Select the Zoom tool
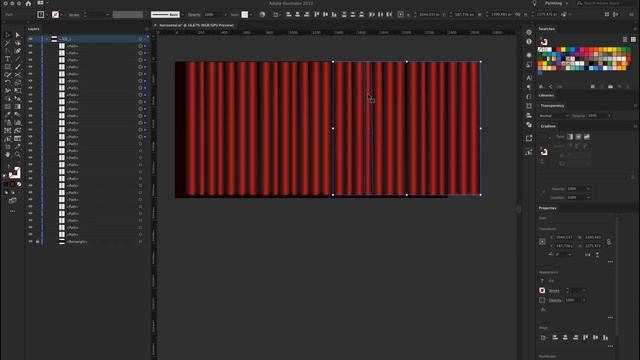 18,155
